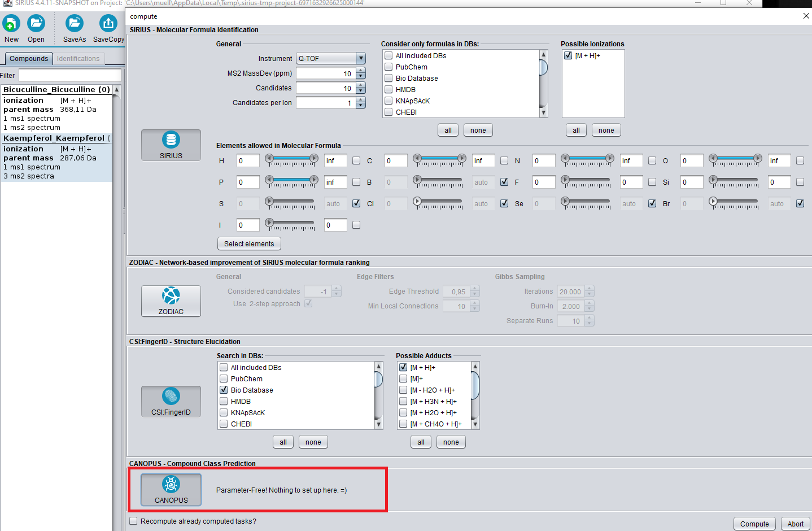Click the New project icon
This screenshot has height=531, width=812.
click(11, 24)
